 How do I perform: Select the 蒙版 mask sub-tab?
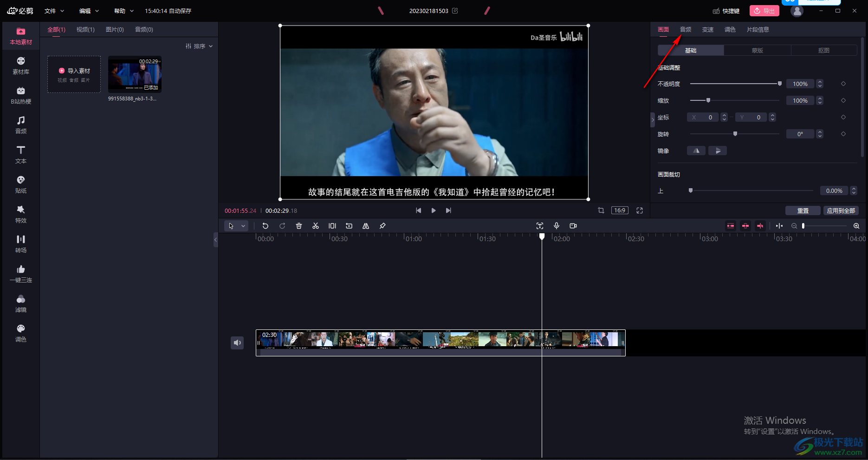pos(758,50)
